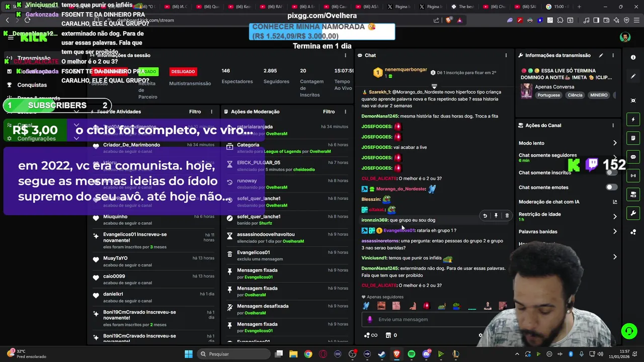Screen dimensions: 644x362
Task: Open the chat shop icon
Action: pyautogui.click(x=388, y=335)
